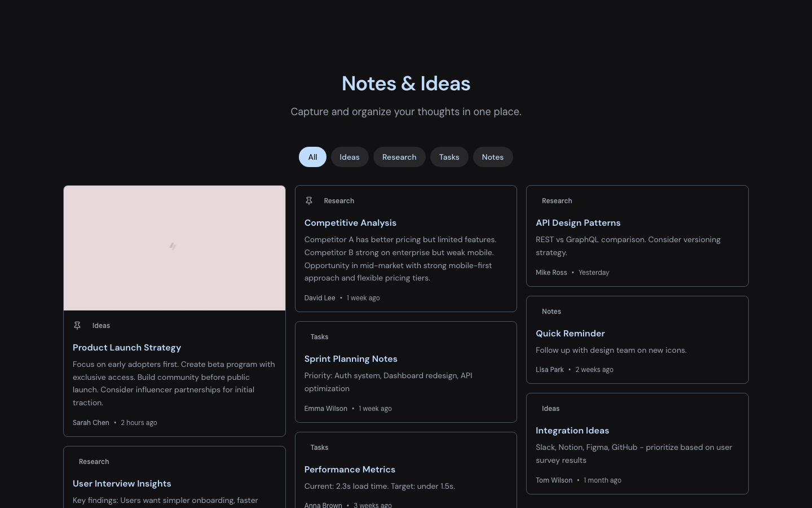812x508 pixels.
Task: Click the Product Launch Strategy thumbnail image
Action: tap(174, 248)
